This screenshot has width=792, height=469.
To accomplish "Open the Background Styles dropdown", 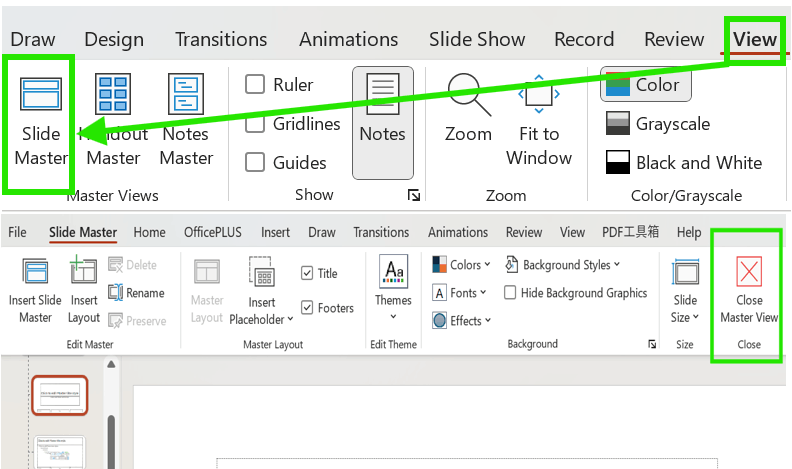I will click(563, 265).
